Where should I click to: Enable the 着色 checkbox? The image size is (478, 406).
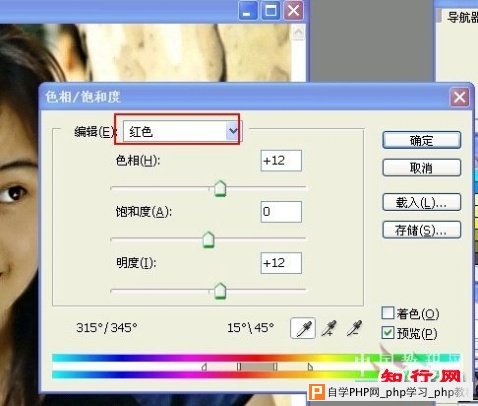tap(388, 313)
